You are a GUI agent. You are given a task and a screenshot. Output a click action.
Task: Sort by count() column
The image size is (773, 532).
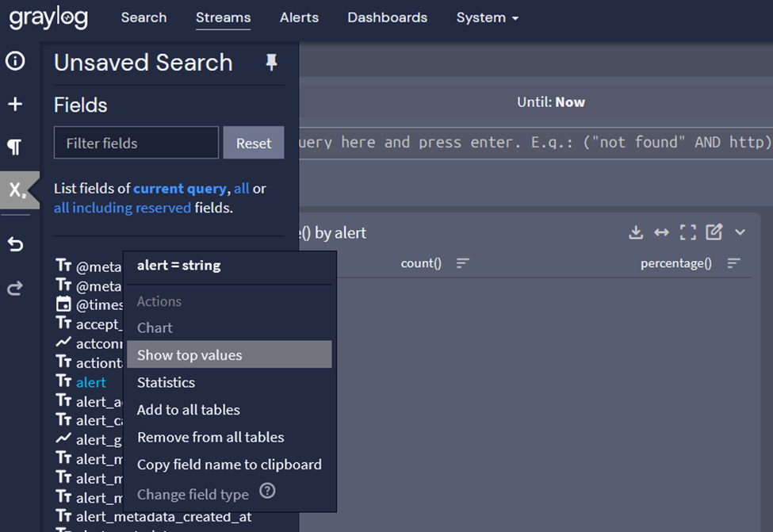464,263
